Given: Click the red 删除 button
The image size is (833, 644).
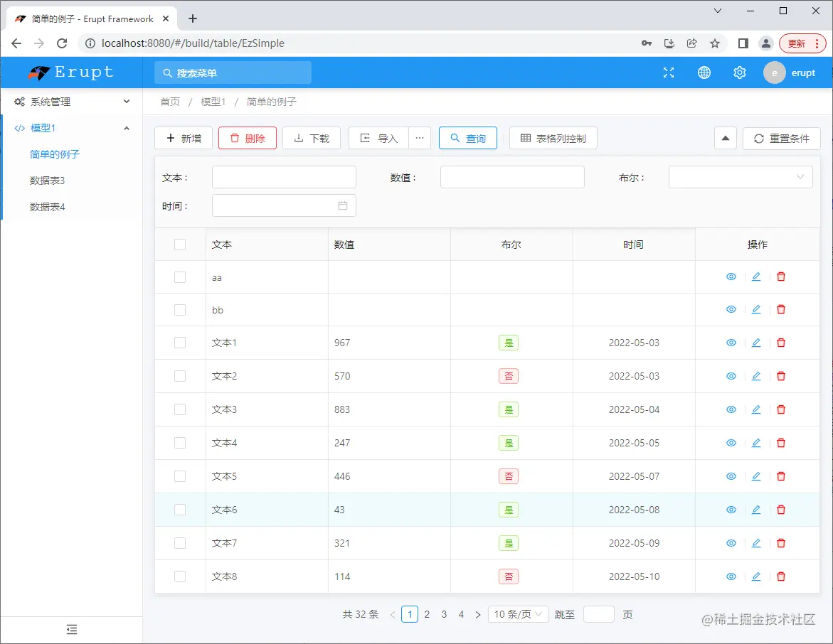Looking at the screenshot, I should [248, 138].
